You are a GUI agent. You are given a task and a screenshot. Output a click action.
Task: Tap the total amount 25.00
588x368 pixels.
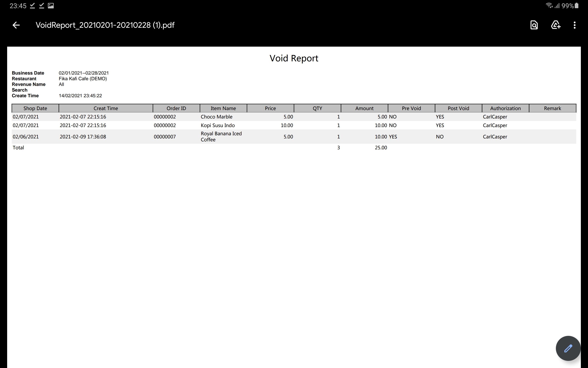coord(381,148)
